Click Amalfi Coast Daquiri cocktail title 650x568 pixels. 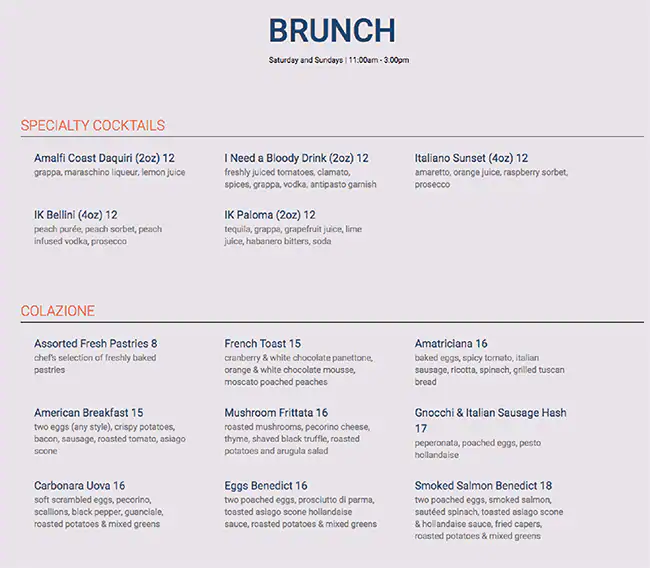104,158
